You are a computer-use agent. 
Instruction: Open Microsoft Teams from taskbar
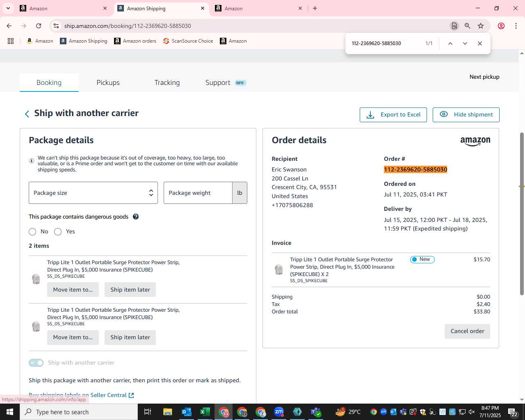tap(316, 412)
